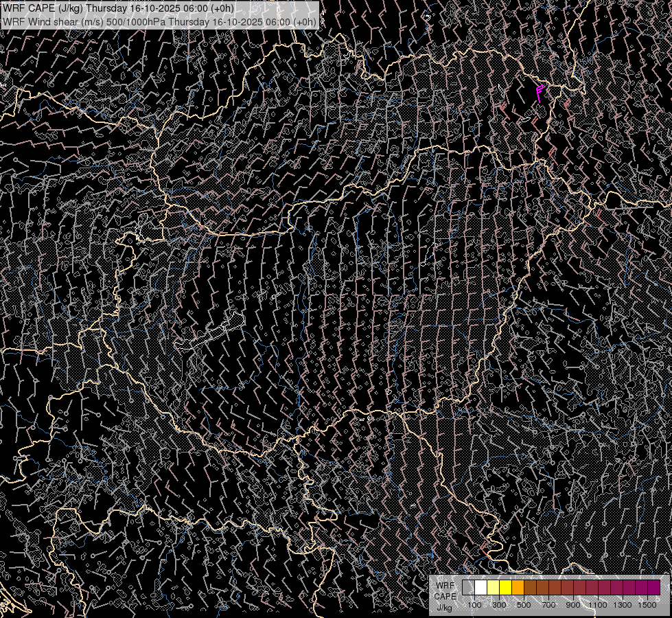Click the 700 legend value label

click(548, 605)
